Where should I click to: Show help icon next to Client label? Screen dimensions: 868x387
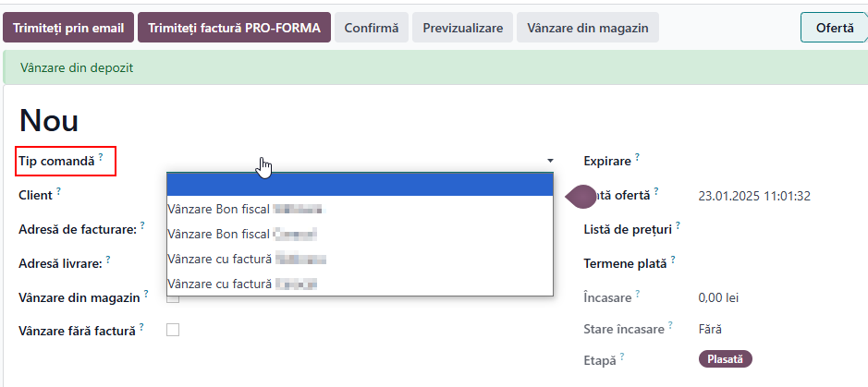pos(58,191)
